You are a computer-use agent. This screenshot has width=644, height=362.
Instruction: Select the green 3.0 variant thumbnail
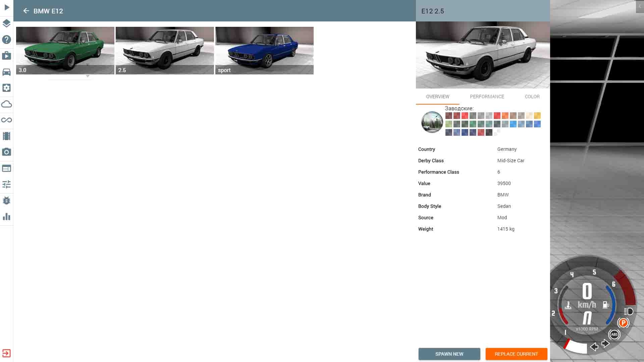(65, 50)
